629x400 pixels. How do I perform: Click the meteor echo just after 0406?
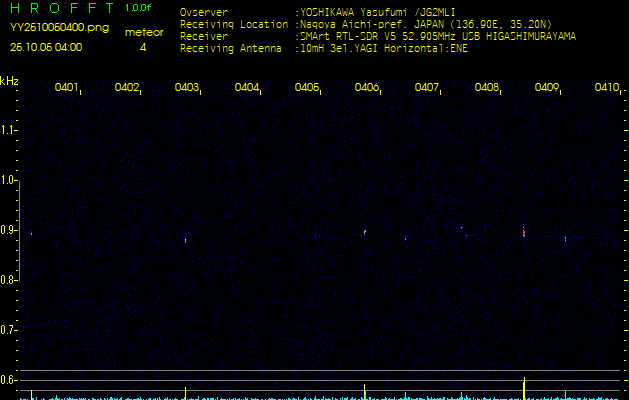(365, 232)
